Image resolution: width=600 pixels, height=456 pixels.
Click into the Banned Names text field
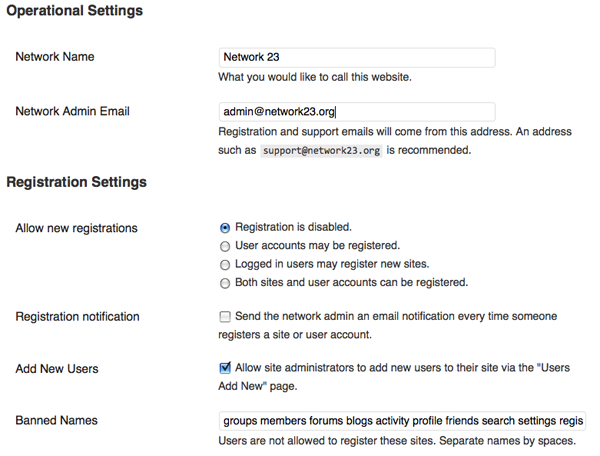(403, 420)
